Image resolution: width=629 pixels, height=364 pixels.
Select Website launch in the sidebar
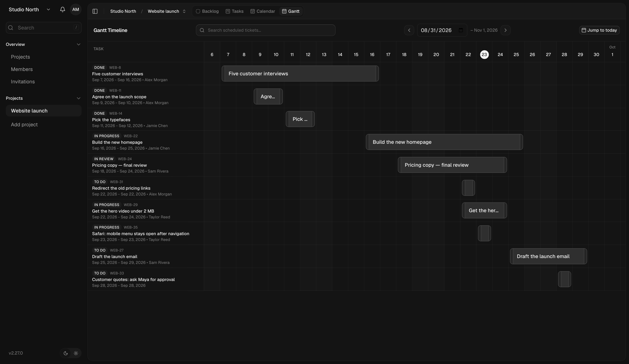[43, 111]
